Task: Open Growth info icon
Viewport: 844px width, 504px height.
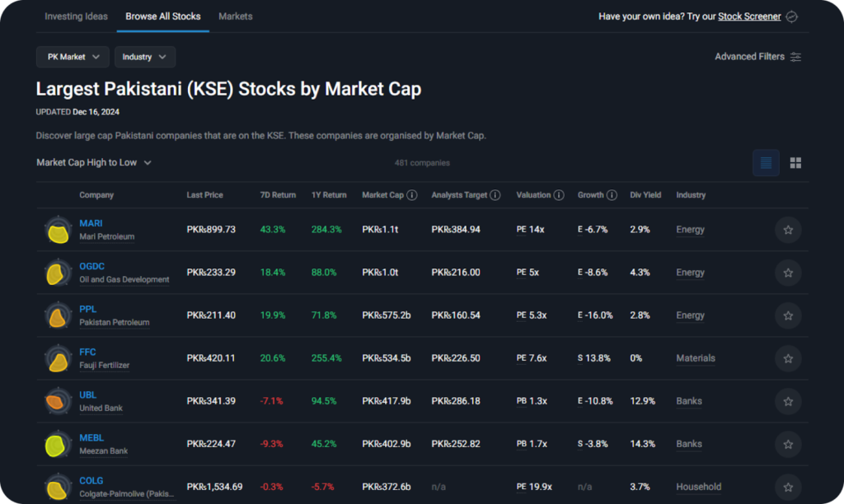Action: pos(612,195)
